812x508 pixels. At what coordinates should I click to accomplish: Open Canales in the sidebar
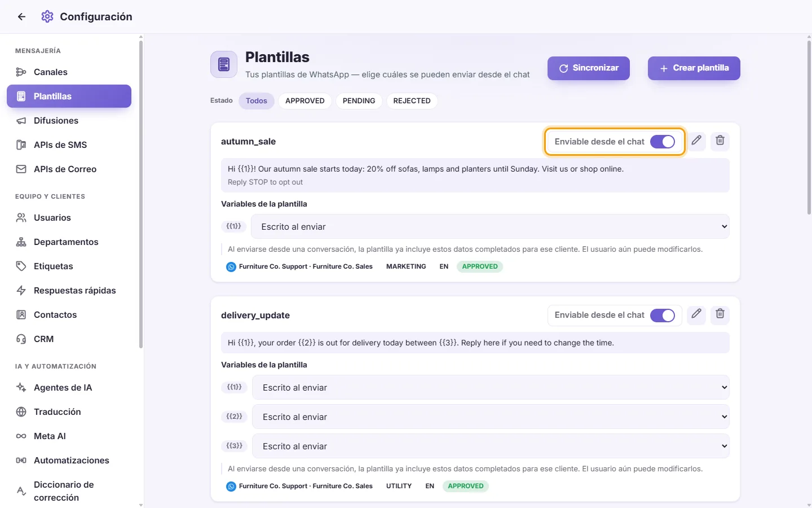coord(69,72)
